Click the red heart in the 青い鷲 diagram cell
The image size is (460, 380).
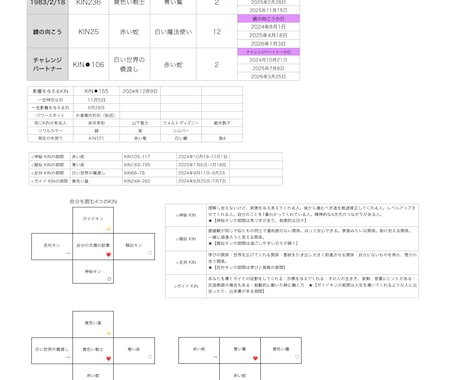pyautogui.click(x=255, y=358)
